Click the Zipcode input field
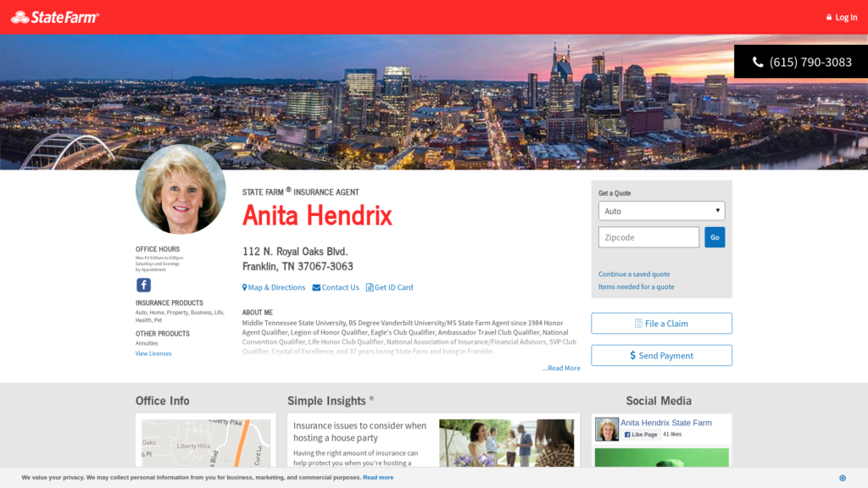868x488 pixels. pos(648,237)
